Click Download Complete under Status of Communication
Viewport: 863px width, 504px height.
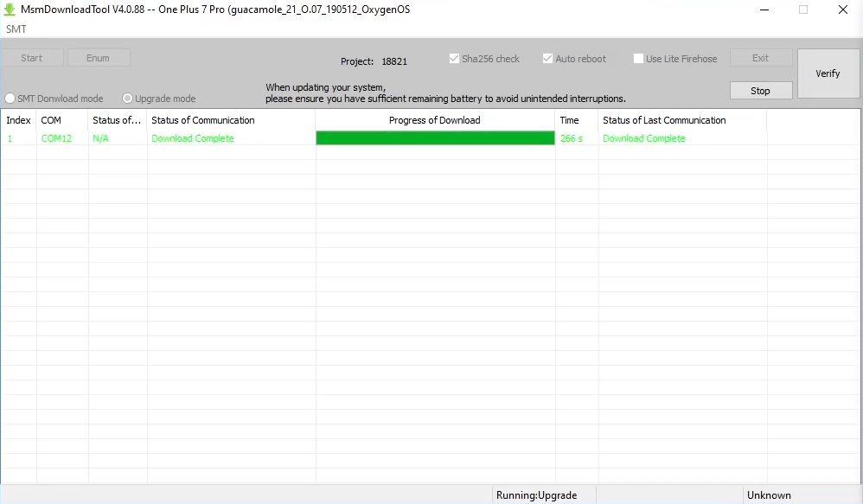[193, 138]
